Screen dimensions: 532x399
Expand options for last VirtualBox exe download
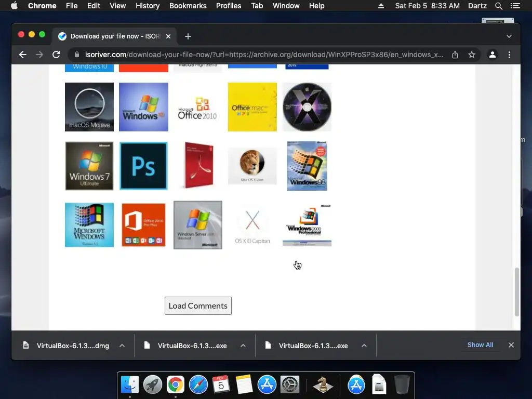coord(364,345)
